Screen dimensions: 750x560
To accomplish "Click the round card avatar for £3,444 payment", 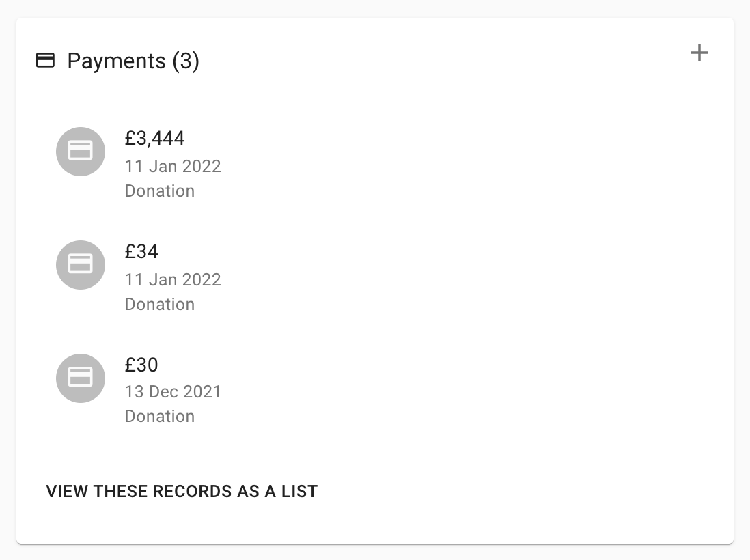I will (81, 152).
